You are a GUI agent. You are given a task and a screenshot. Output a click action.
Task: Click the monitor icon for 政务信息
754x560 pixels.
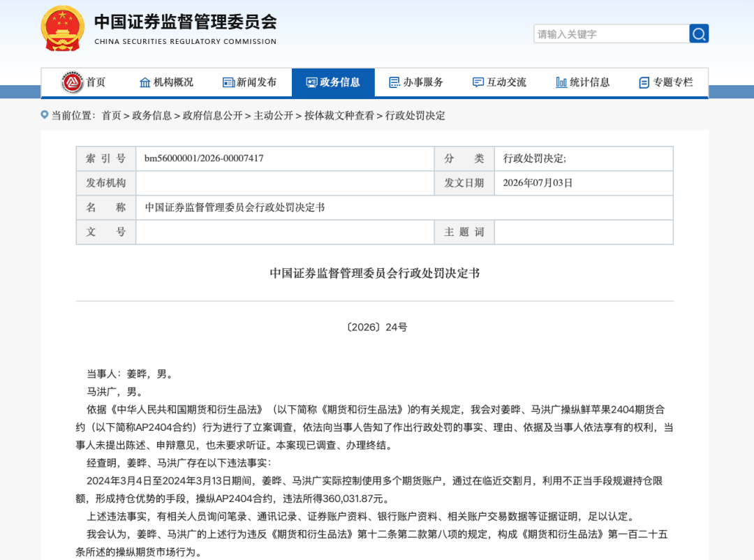click(311, 83)
